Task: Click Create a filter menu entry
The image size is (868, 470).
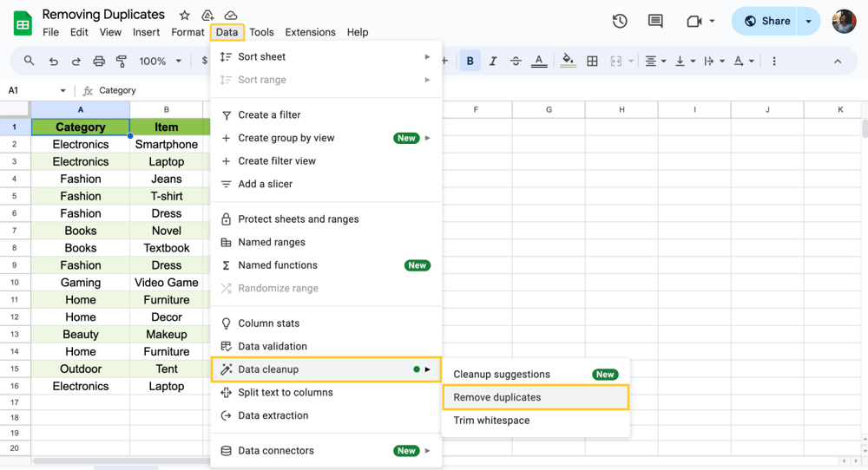Action: tap(269, 114)
